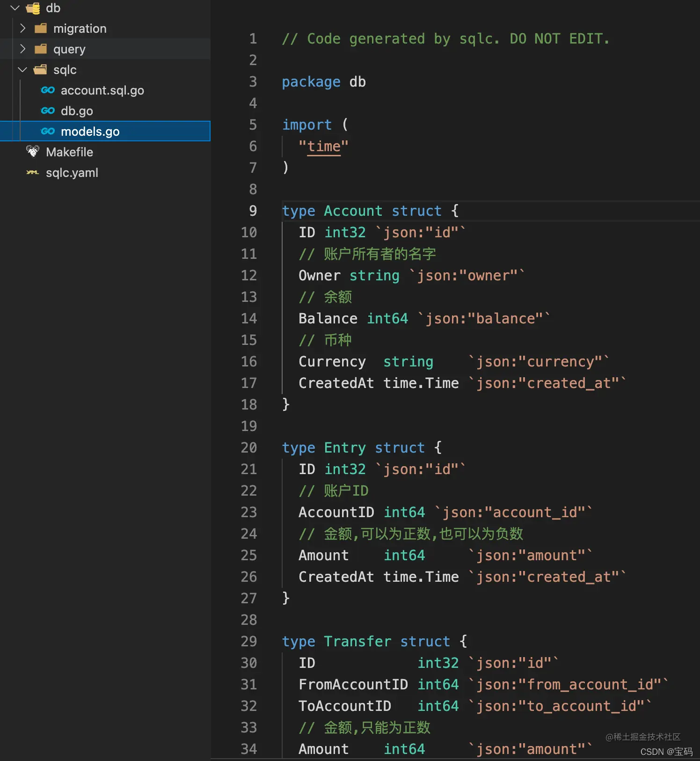Screen dimensions: 700x761
Task: Click the Go icon beside db.go
Action: click(48, 111)
